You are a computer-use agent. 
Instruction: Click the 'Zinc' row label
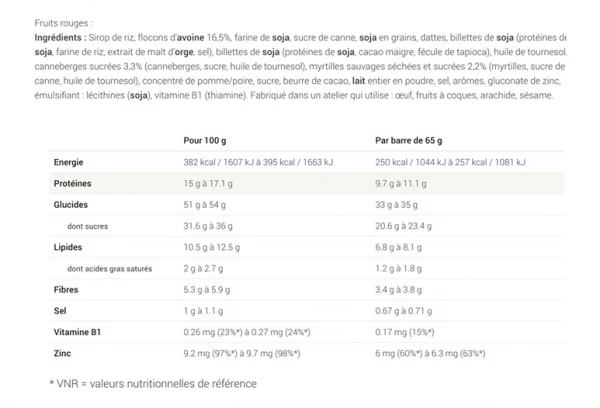(61, 354)
